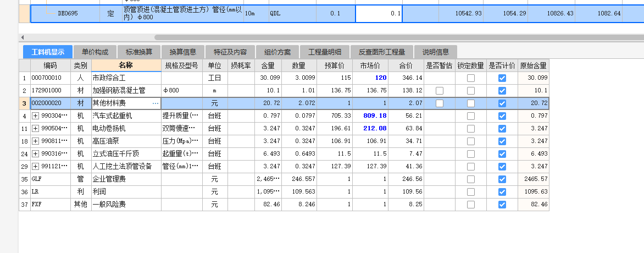Select quantity 3.0099 for 市政综合工
The image size is (644, 253).
click(298, 78)
